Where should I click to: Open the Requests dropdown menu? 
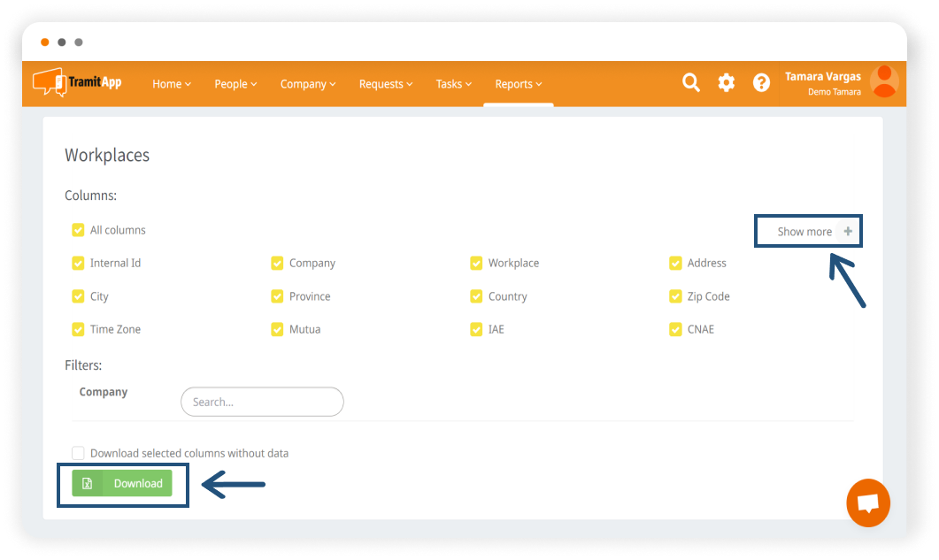click(386, 84)
